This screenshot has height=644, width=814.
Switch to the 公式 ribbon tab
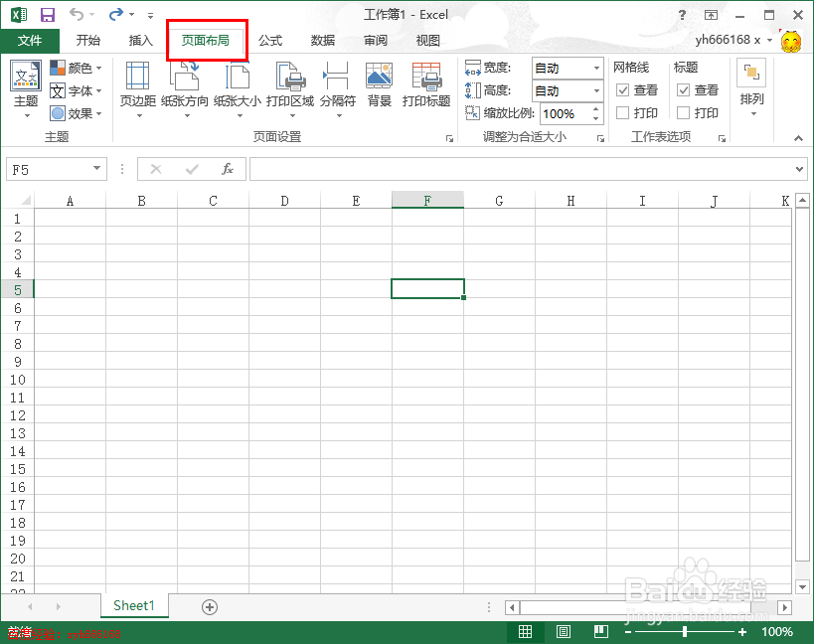[269, 40]
